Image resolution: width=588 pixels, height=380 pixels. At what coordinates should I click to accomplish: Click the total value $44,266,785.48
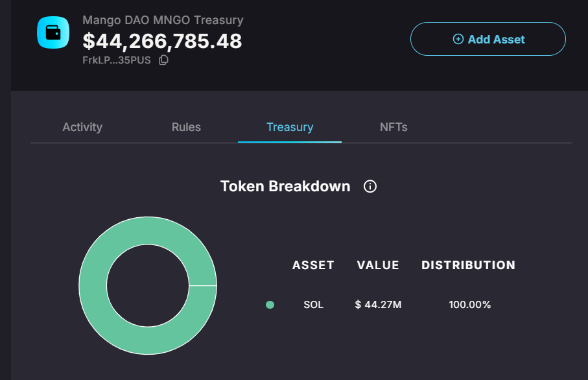(161, 41)
